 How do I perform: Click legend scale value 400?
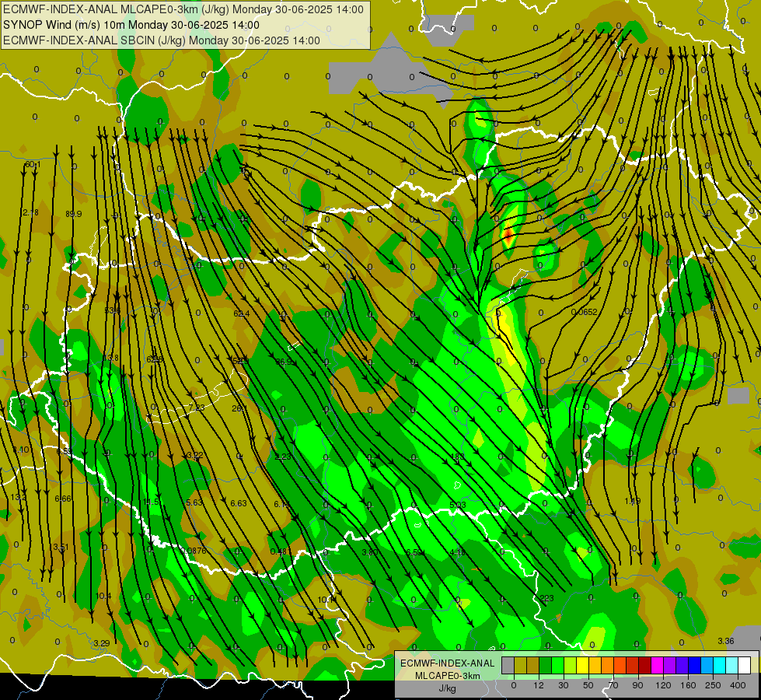click(x=738, y=685)
